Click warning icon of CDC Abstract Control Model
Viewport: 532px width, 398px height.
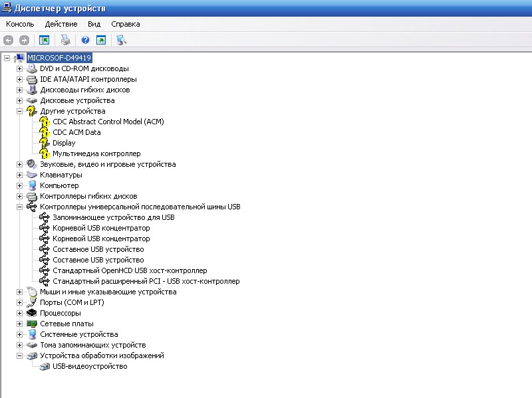(45, 122)
